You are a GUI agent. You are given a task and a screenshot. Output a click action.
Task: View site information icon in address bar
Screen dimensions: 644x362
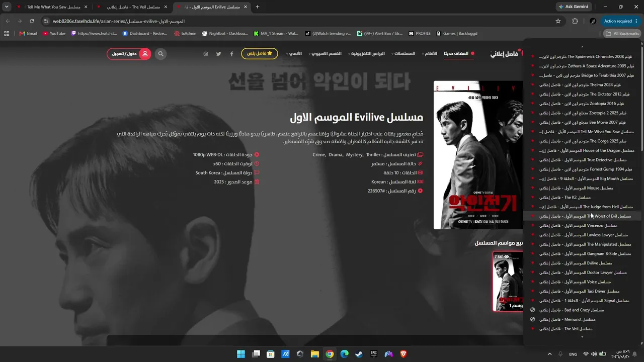click(x=46, y=21)
